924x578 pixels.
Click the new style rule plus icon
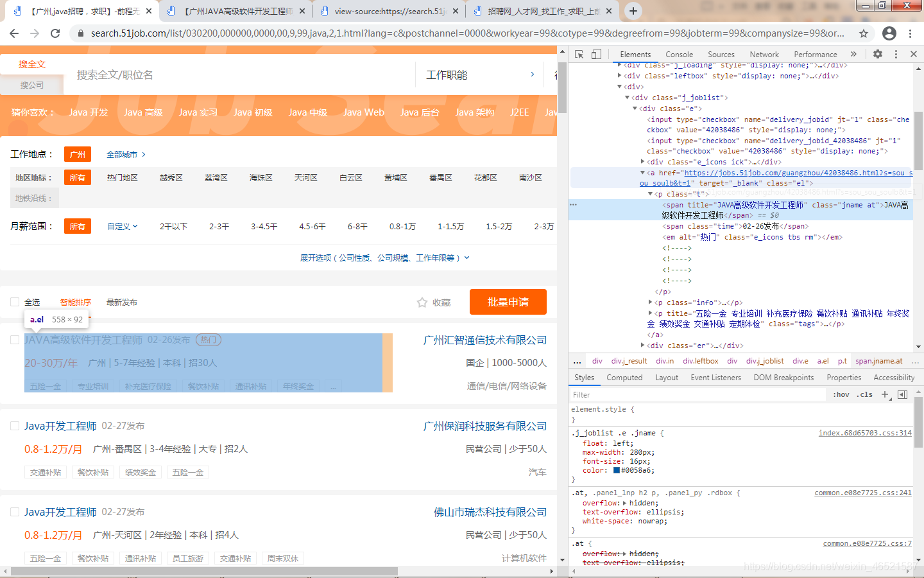point(886,394)
